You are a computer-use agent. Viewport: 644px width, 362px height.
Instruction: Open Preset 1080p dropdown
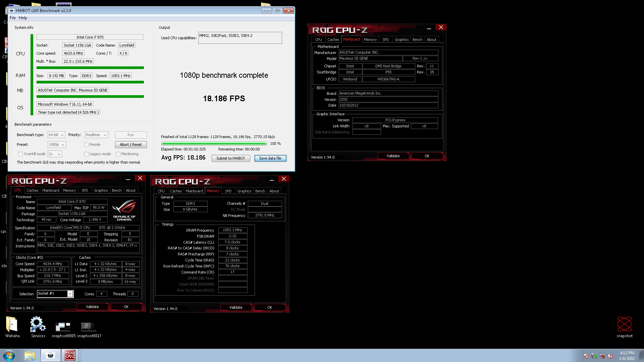pyautogui.click(x=57, y=144)
